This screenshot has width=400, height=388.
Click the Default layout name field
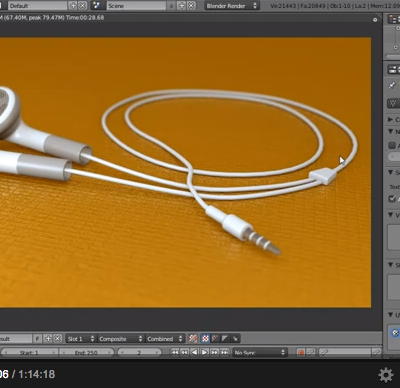[x=38, y=6]
